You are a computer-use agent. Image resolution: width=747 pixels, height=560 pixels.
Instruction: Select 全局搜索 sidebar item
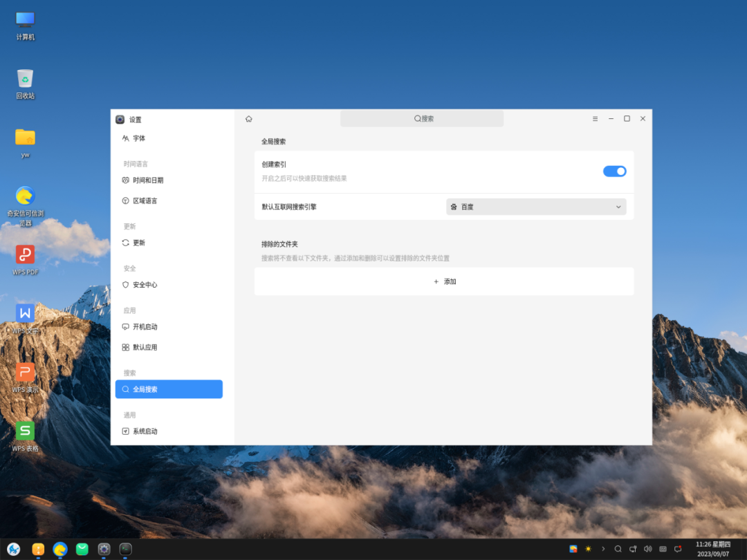[169, 389]
